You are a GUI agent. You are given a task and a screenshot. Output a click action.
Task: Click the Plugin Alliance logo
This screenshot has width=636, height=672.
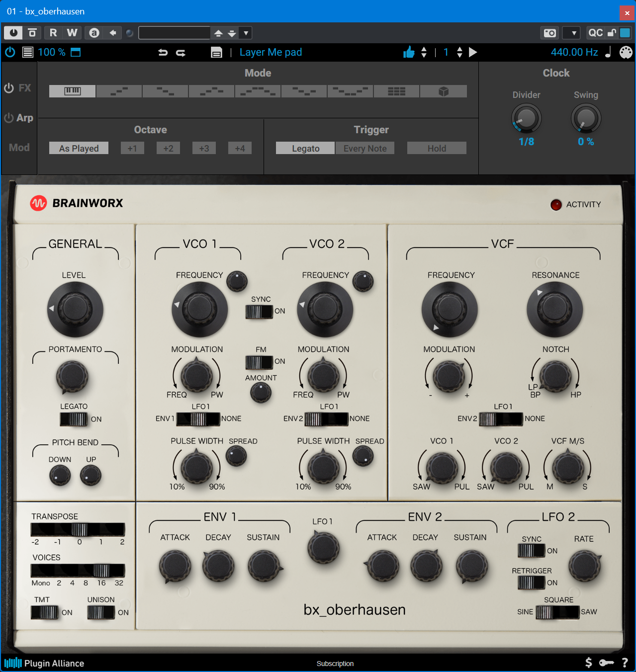[x=44, y=663]
